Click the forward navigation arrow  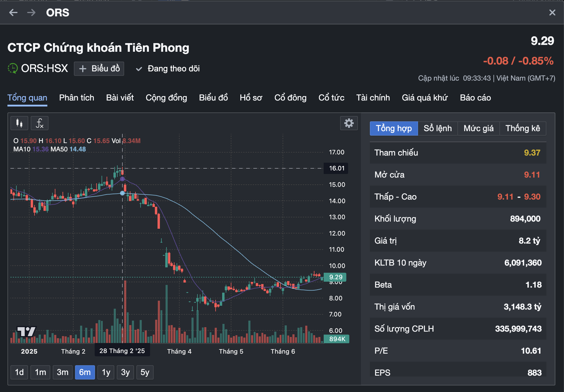click(x=31, y=12)
